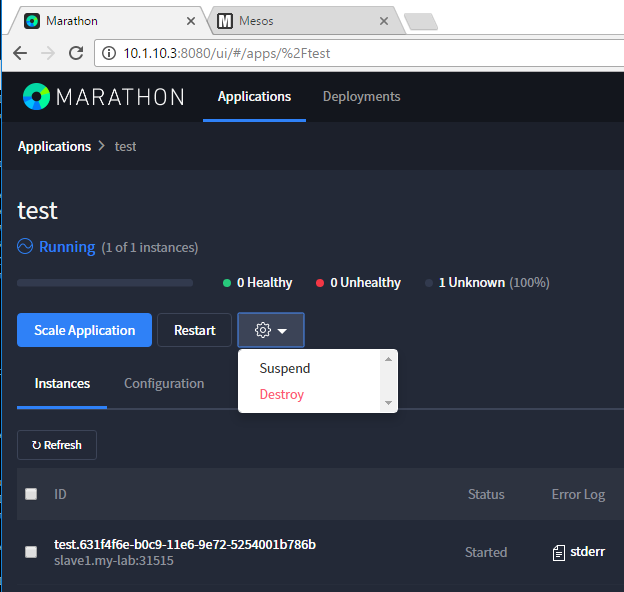Toggle the gear settings dropdown

[x=271, y=330]
